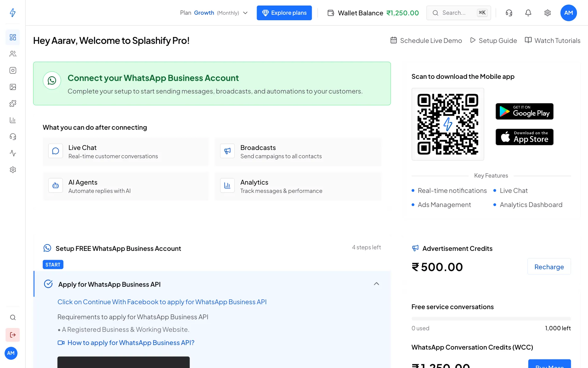Click the Search input field
588x368 pixels.
click(458, 13)
